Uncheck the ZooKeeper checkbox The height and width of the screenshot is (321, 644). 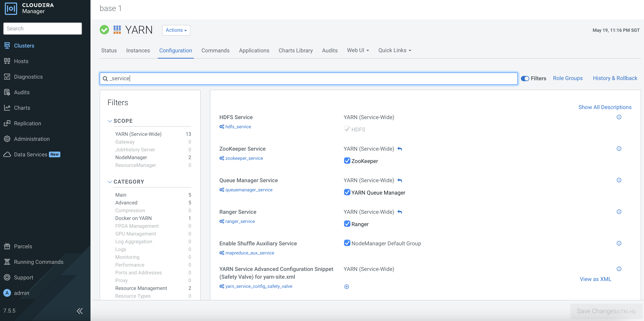coord(347,161)
